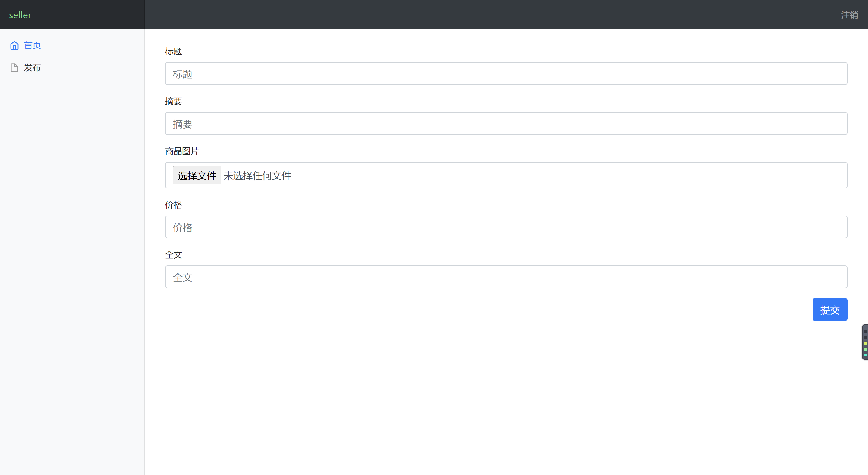
Task: Click the 价格 field label
Action: [173, 205]
